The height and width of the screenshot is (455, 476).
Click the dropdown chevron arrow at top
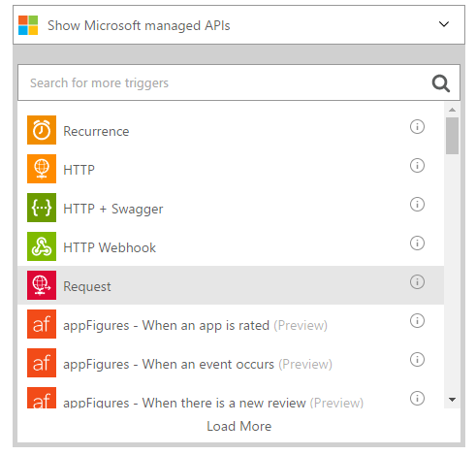point(444,24)
